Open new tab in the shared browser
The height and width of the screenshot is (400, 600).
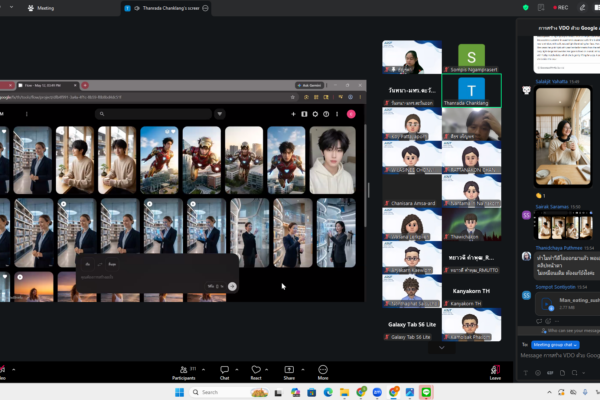pyautogui.click(x=85, y=85)
